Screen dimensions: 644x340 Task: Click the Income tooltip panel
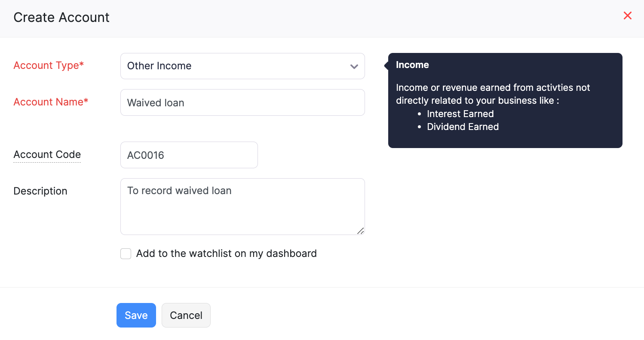[x=505, y=100]
